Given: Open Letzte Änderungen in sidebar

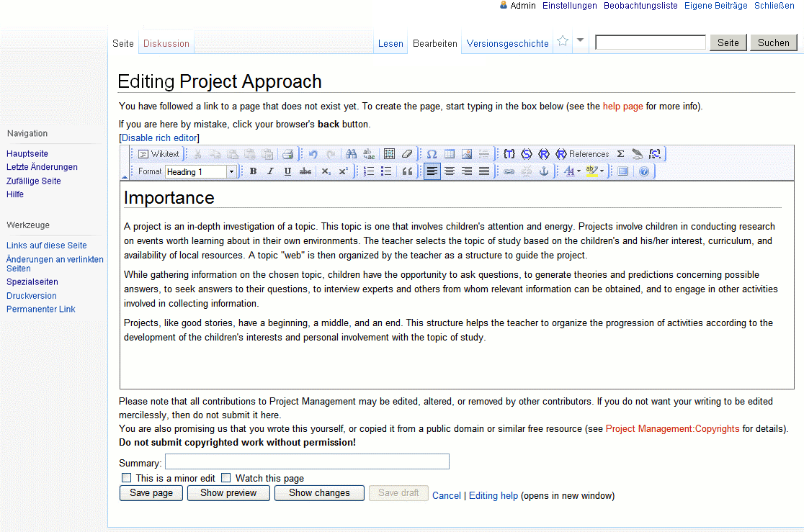Looking at the screenshot, I should [x=42, y=167].
